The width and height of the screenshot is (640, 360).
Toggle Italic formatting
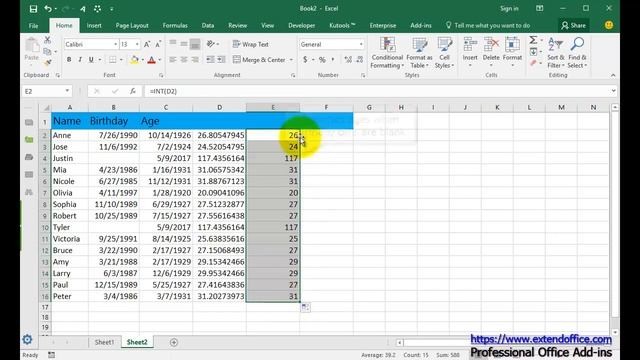(80, 60)
